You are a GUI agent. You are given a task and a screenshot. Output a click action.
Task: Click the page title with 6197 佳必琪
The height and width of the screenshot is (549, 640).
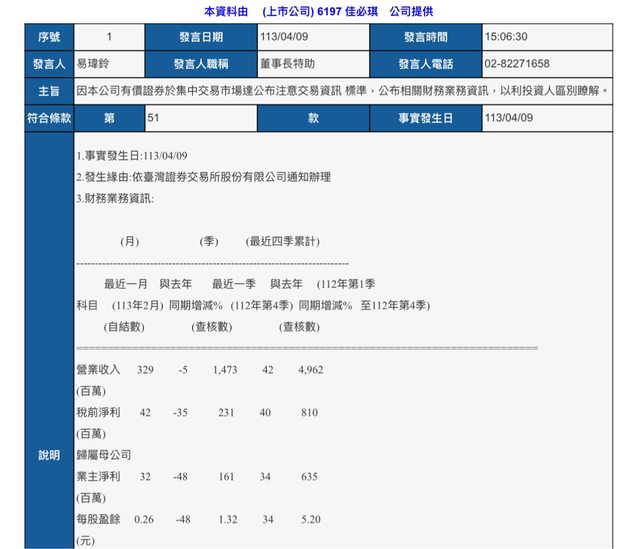319,11
